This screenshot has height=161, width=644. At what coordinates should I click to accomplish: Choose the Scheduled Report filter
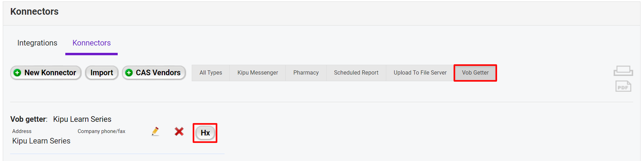coord(356,73)
